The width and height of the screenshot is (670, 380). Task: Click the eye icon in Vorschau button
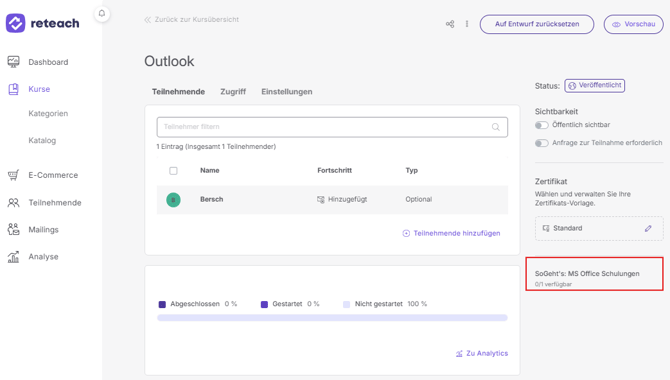click(616, 24)
